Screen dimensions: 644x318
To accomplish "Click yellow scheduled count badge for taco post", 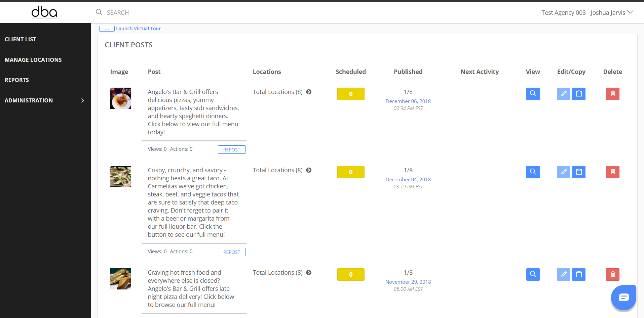I will click(x=350, y=172).
